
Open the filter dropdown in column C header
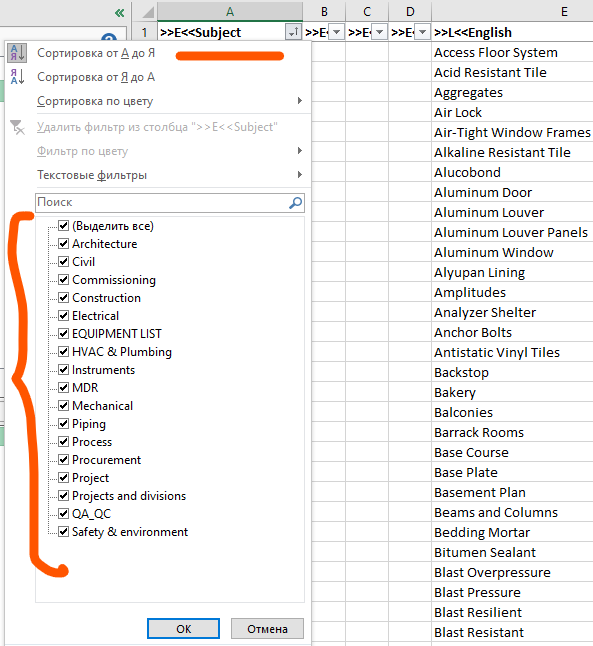point(379,32)
